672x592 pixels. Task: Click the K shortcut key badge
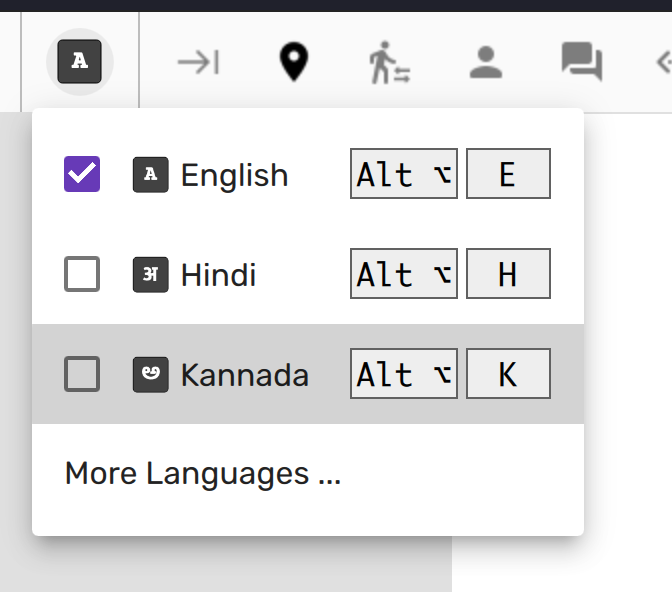[508, 375]
